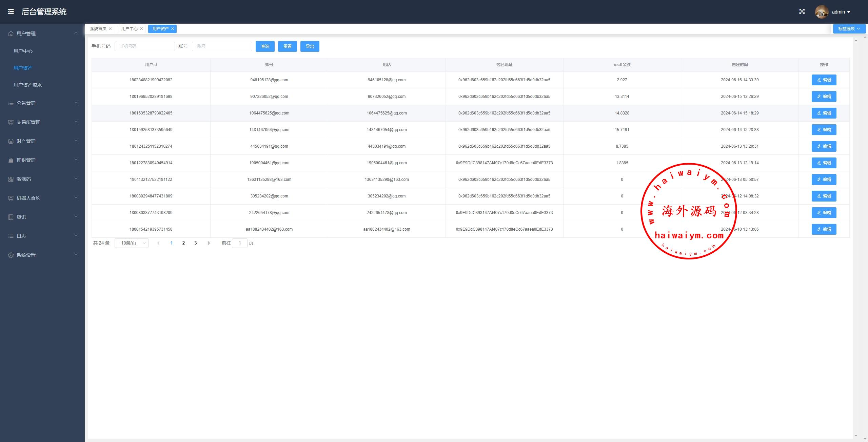
Task: Open the 10条/页 page size selector
Action: tap(132, 243)
